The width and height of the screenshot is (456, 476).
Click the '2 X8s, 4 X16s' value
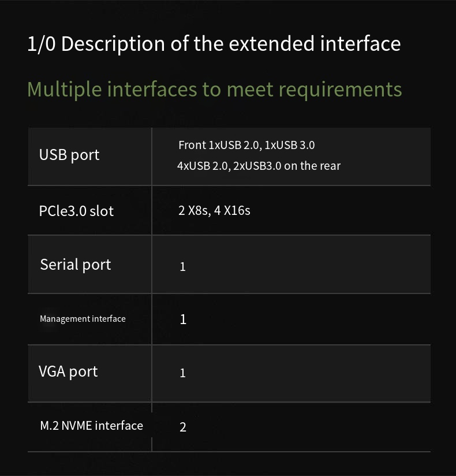tap(214, 210)
